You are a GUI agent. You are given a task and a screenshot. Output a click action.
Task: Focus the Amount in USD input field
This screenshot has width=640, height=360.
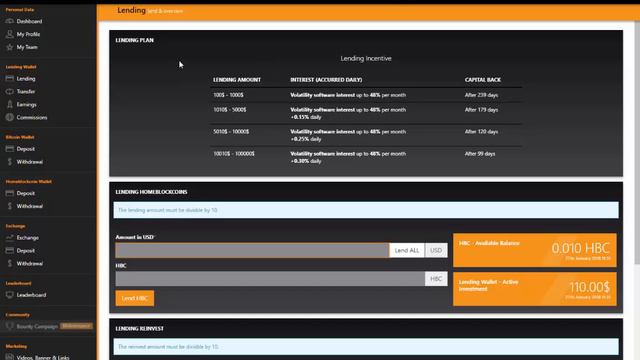[252, 250]
